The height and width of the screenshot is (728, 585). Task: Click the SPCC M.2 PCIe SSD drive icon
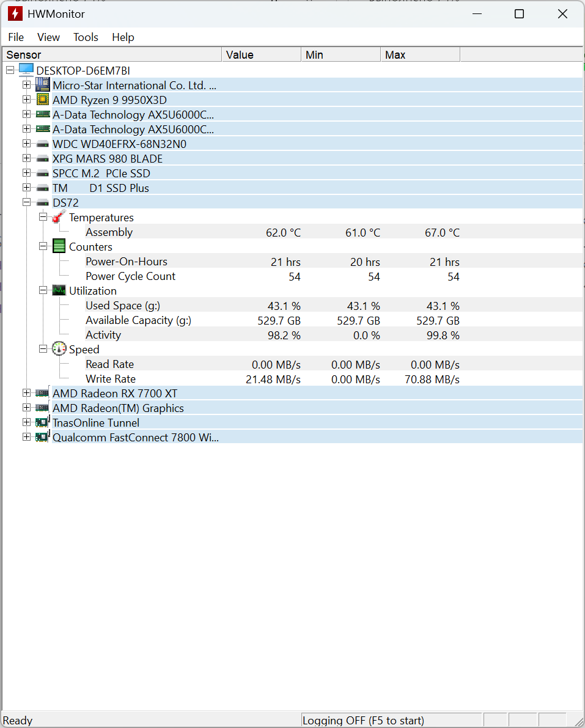click(43, 174)
